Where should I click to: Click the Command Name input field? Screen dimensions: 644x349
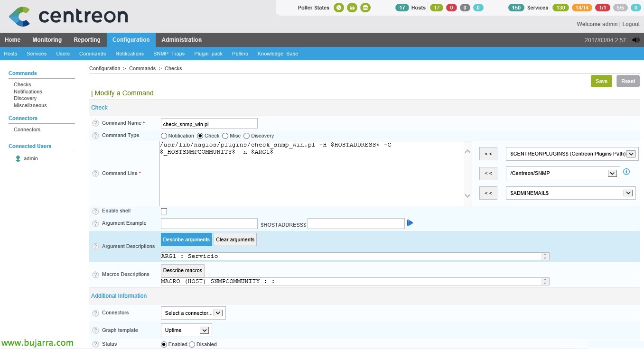tap(209, 123)
